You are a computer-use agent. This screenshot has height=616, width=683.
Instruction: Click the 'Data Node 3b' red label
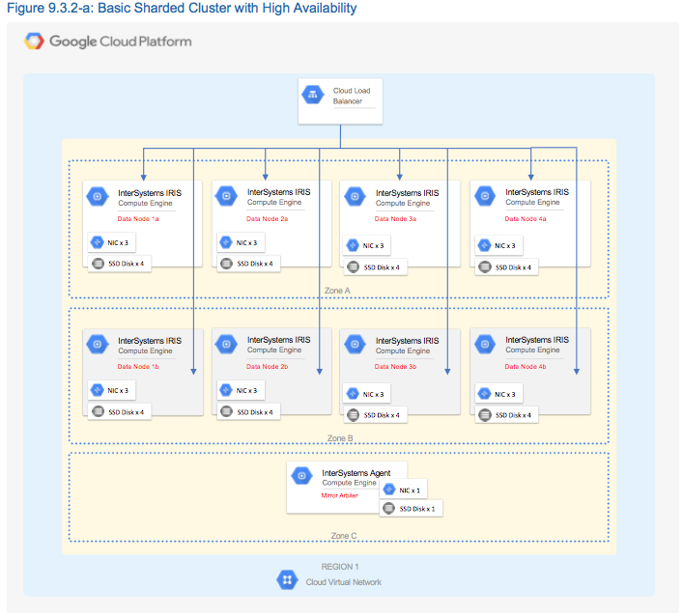point(395,367)
